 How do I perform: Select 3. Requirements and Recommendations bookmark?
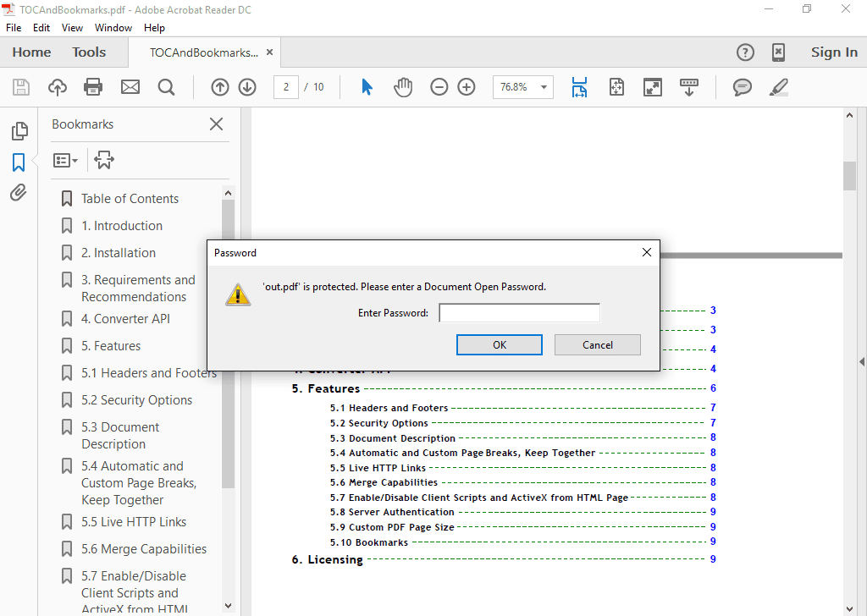click(x=138, y=289)
